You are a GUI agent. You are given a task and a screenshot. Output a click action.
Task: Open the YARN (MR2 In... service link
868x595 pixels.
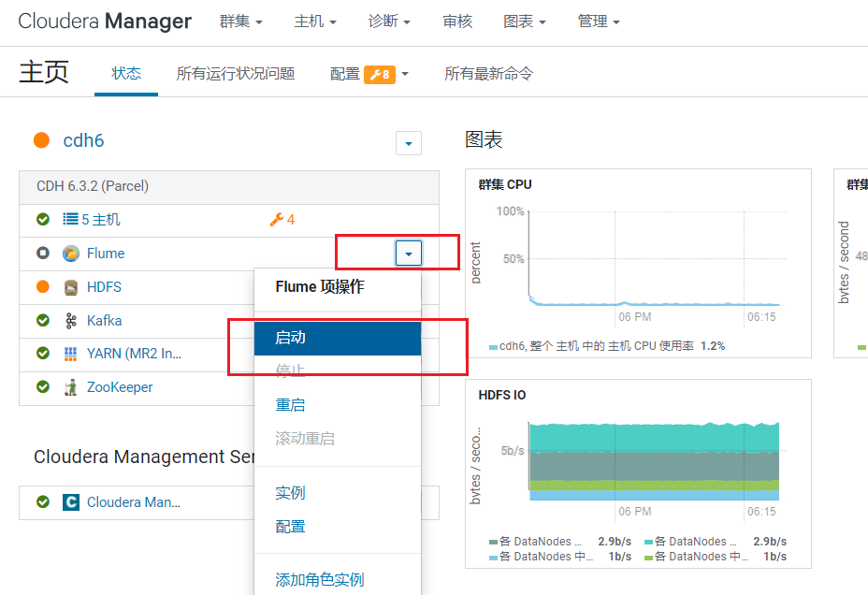coord(134,354)
